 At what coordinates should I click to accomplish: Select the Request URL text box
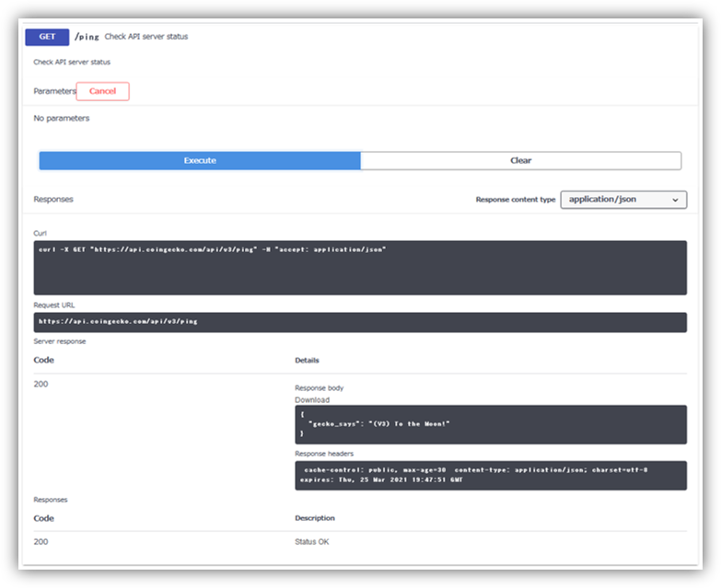[360, 322]
